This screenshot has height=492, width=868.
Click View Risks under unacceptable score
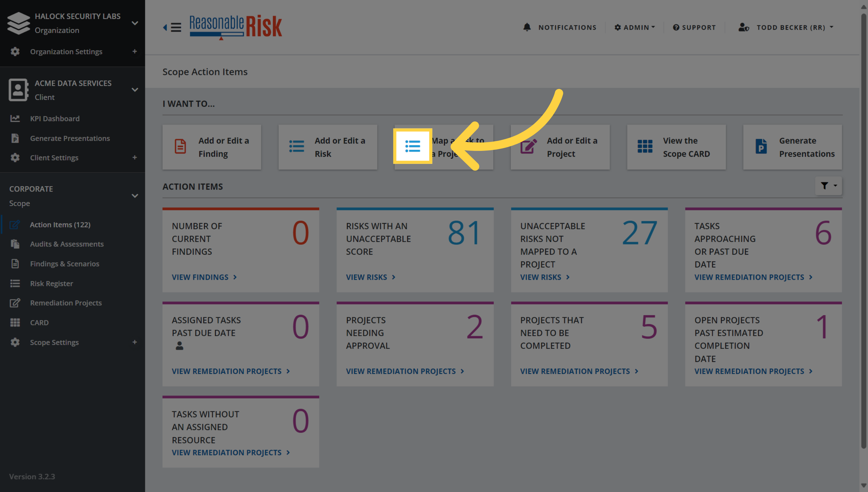[370, 277]
